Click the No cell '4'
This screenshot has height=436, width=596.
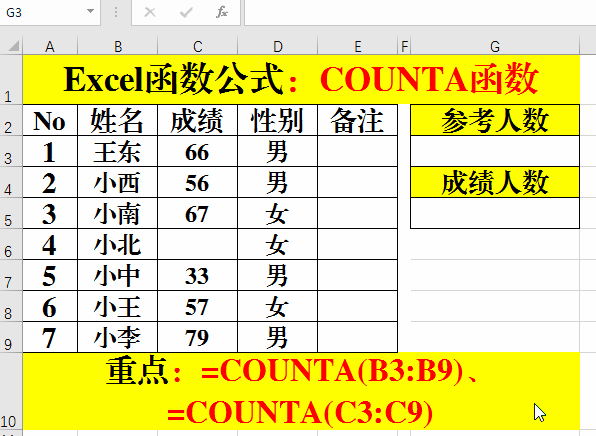(50, 244)
